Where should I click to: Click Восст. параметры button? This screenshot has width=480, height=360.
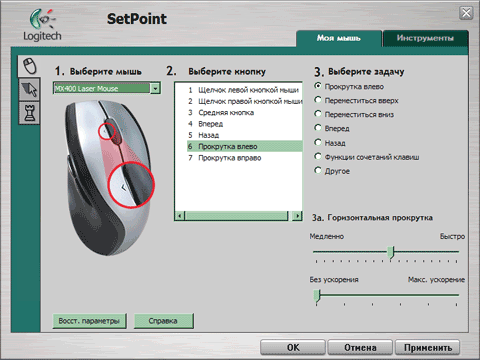(89, 321)
